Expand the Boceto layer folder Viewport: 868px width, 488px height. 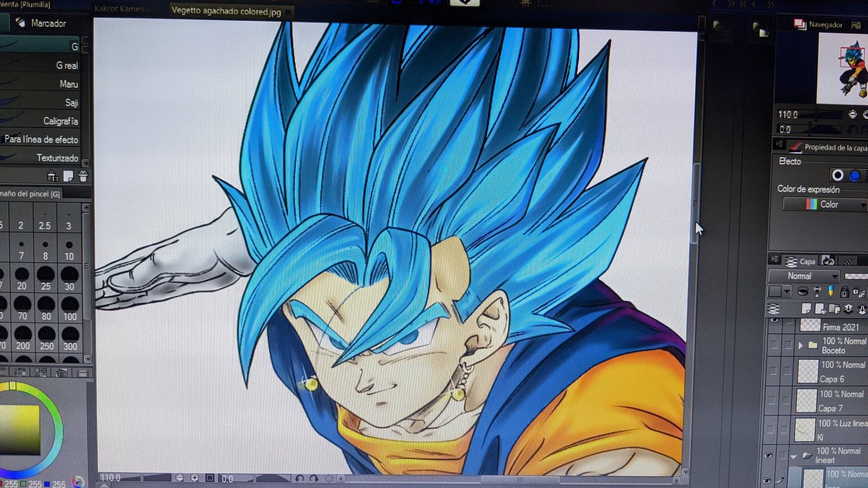pyautogui.click(x=800, y=345)
